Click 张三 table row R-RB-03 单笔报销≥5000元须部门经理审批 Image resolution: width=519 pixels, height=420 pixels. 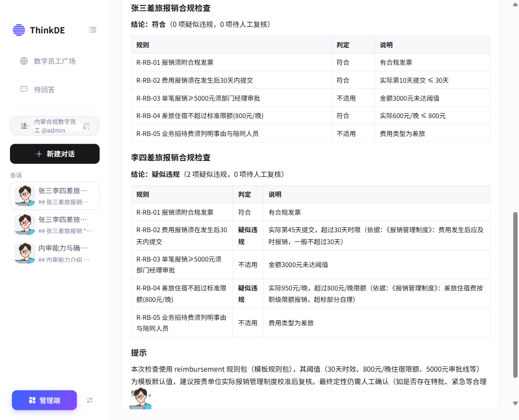pyautogui.click(x=310, y=98)
